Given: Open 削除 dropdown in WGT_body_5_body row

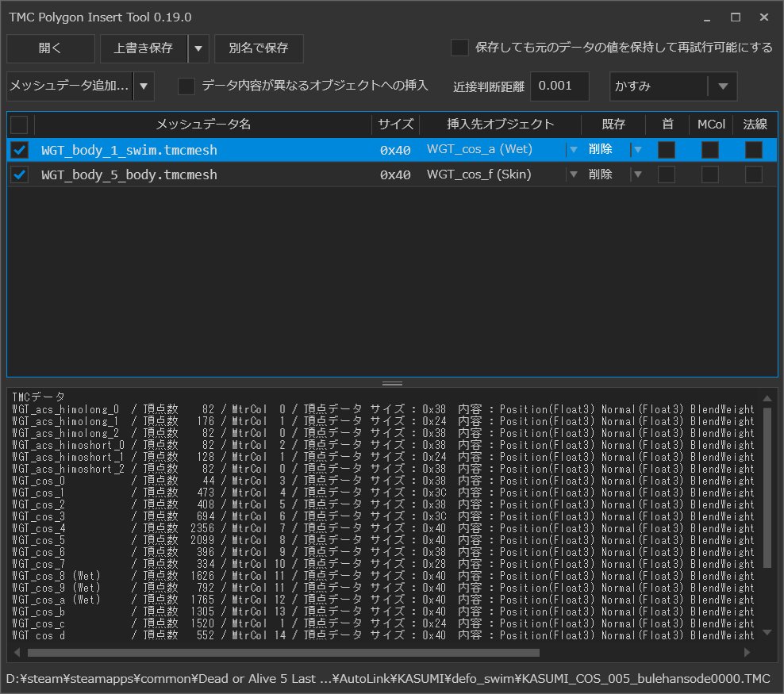Looking at the screenshot, I should [x=637, y=174].
